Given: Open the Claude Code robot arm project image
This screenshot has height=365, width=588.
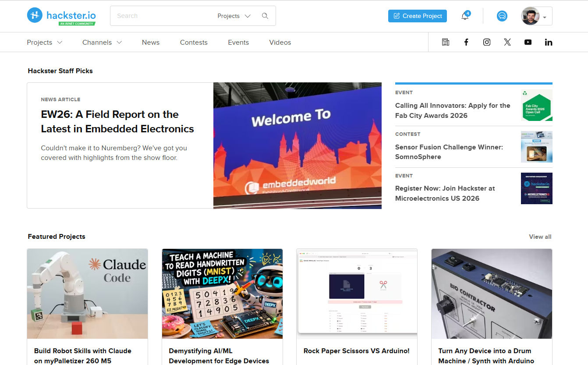Looking at the screenshot, I should coord(88,294).
